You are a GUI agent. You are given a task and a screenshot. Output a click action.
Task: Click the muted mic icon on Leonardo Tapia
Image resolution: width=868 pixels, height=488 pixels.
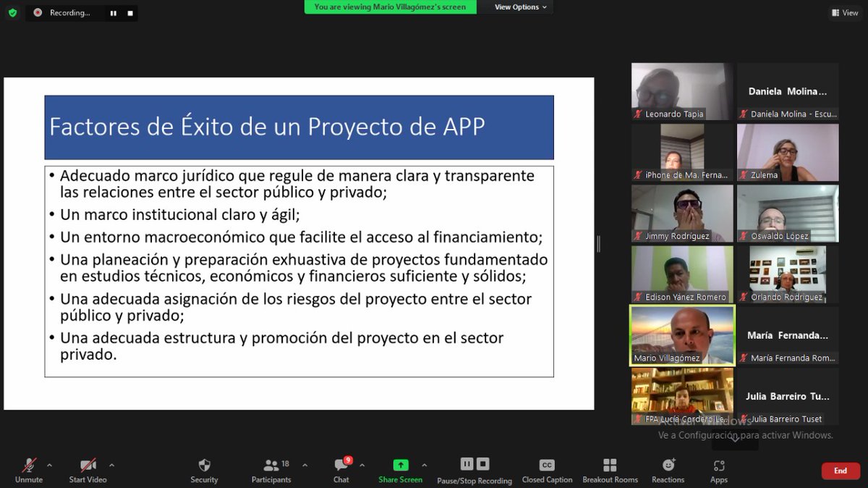638,114
